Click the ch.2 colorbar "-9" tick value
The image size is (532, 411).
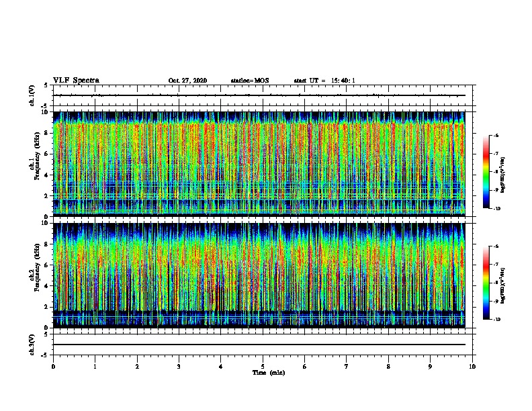click(496, 301)
